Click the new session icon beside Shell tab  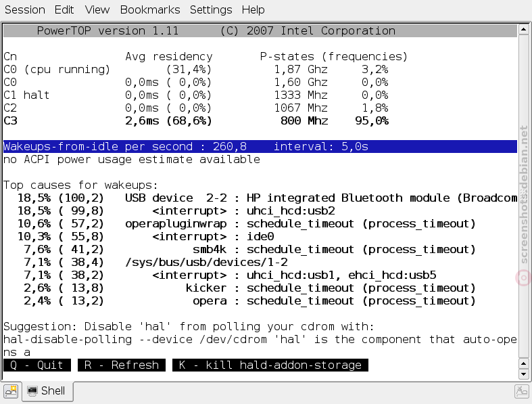(11, 391)
